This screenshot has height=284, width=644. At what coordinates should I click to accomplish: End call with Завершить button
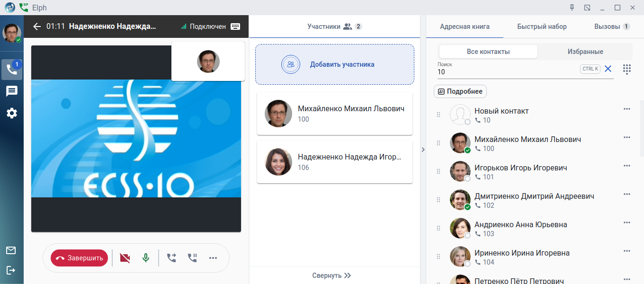(x=80, y=258)
